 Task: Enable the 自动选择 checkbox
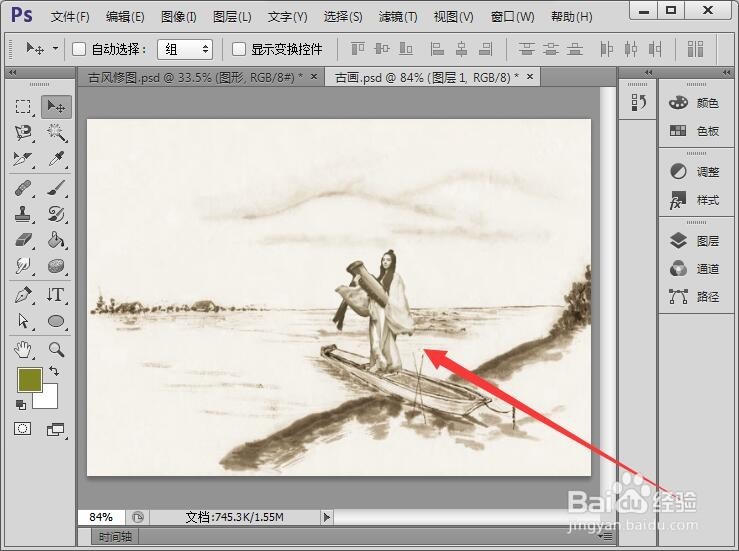click(x=79, y=49)
